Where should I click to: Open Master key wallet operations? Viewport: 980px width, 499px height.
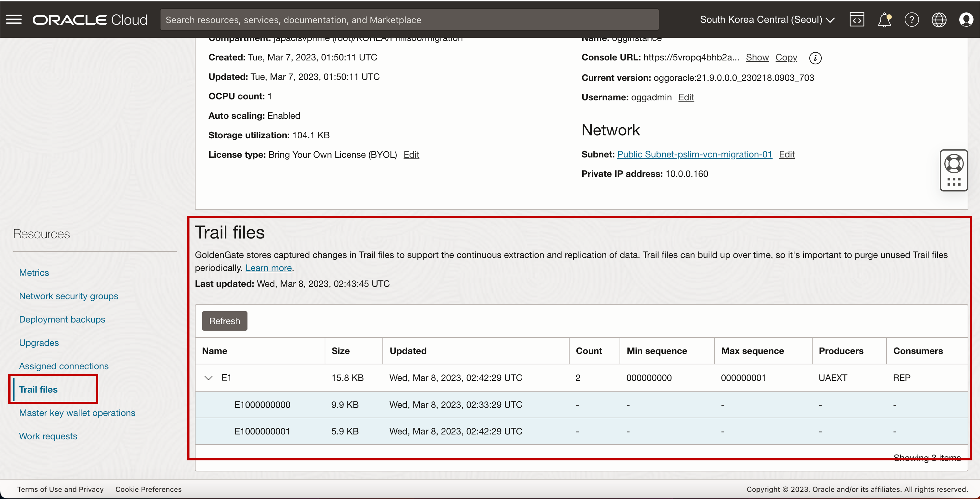tap(77, 413)
